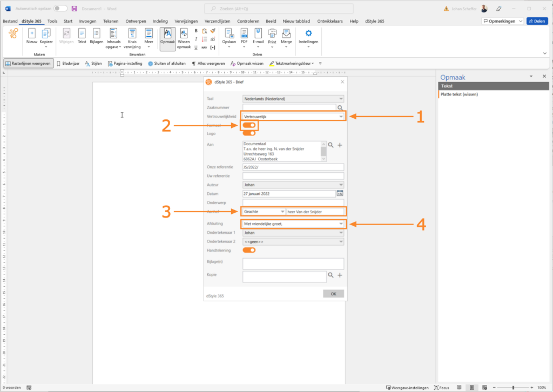Click OK button in dialog
The image size is (553, 392).
[x=333, y=294]
